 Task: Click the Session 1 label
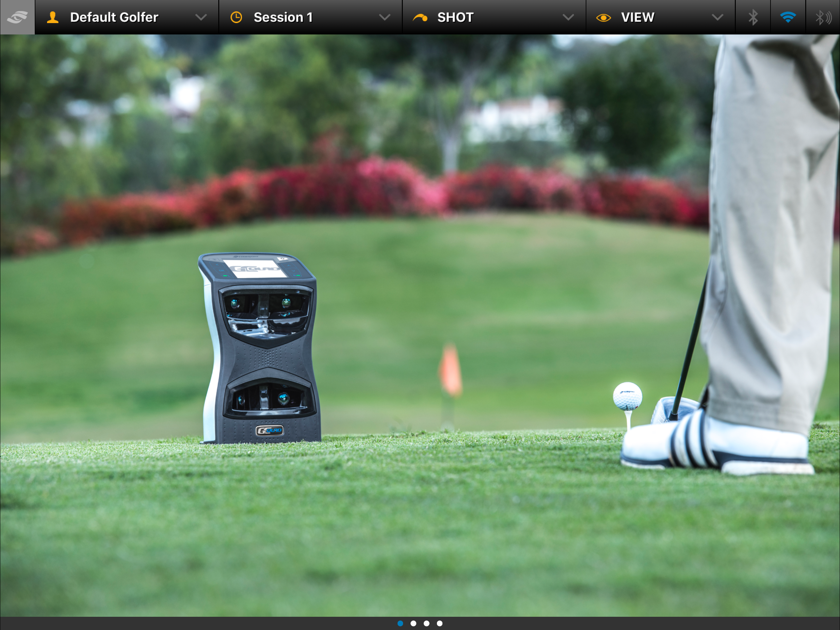[x=283, y=17]
